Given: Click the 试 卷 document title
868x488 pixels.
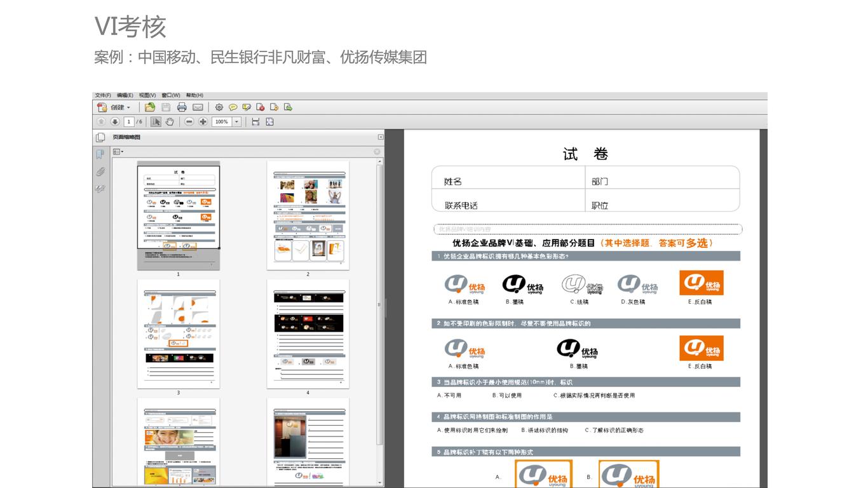Looking at the screenshot, I should 585,154.
